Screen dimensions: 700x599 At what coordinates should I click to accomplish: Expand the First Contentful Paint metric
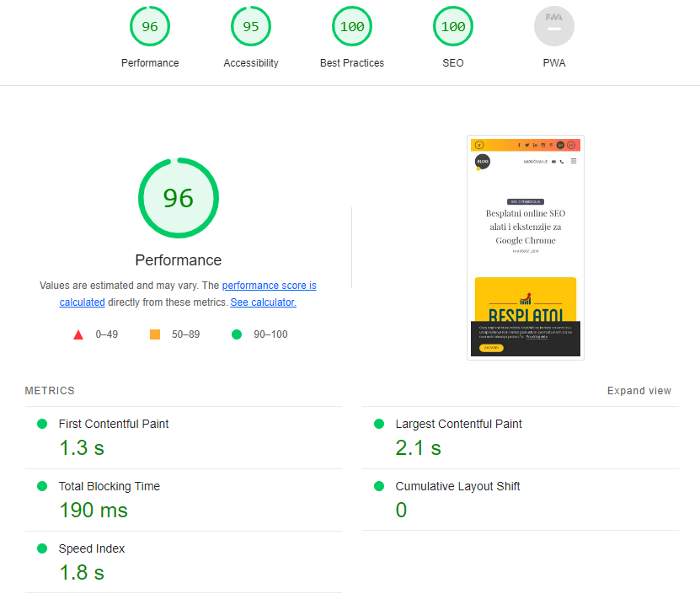[114, 425]
